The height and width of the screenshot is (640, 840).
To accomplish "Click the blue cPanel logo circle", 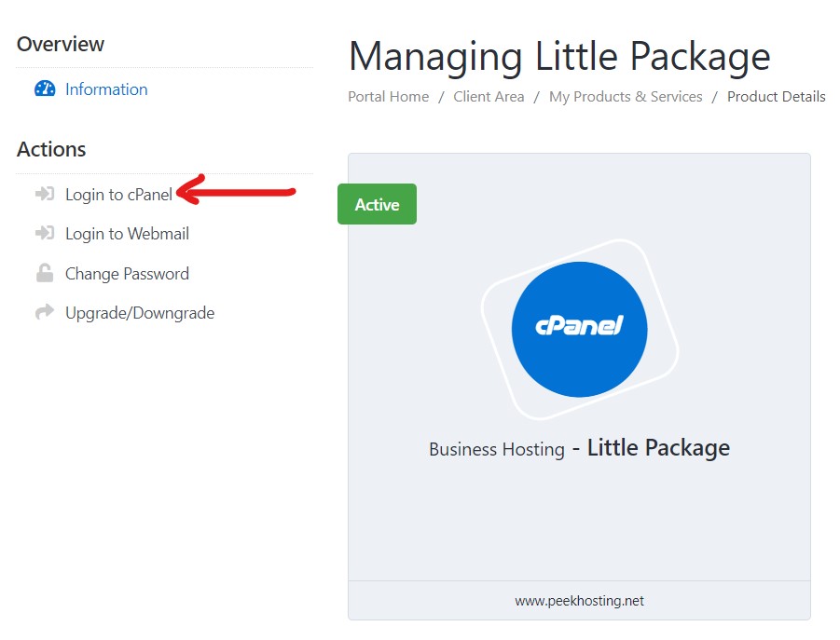I will (579, 329).
